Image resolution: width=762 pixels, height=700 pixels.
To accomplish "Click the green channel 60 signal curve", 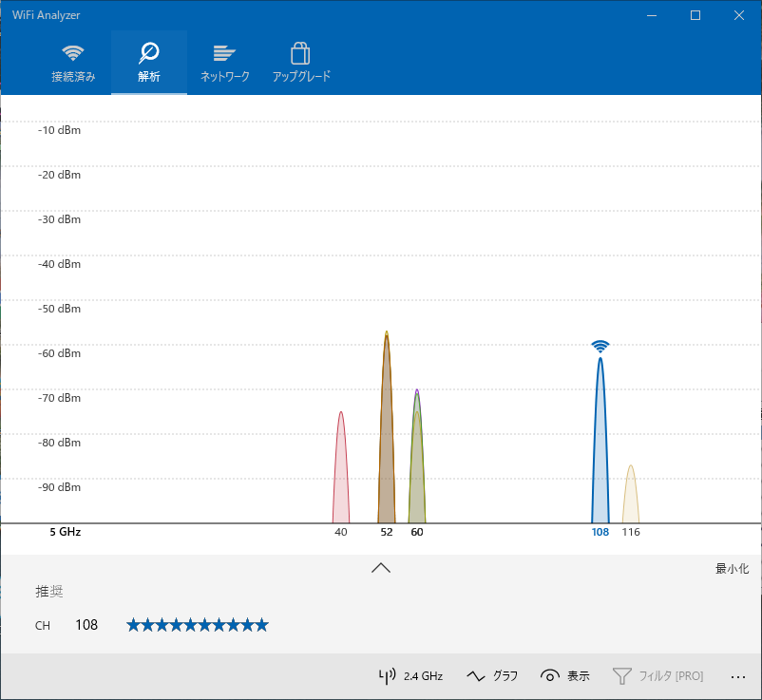I will pyautogui.click(x=417, y=465).
